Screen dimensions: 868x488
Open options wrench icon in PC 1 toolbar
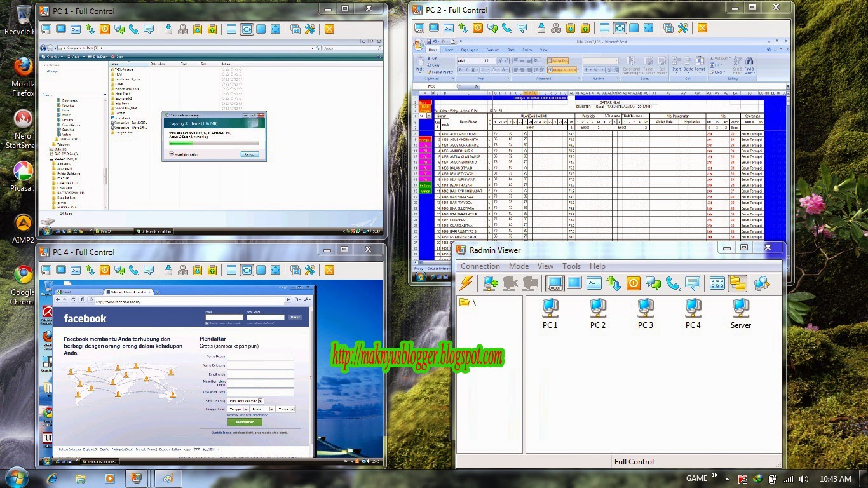[310, 29]
